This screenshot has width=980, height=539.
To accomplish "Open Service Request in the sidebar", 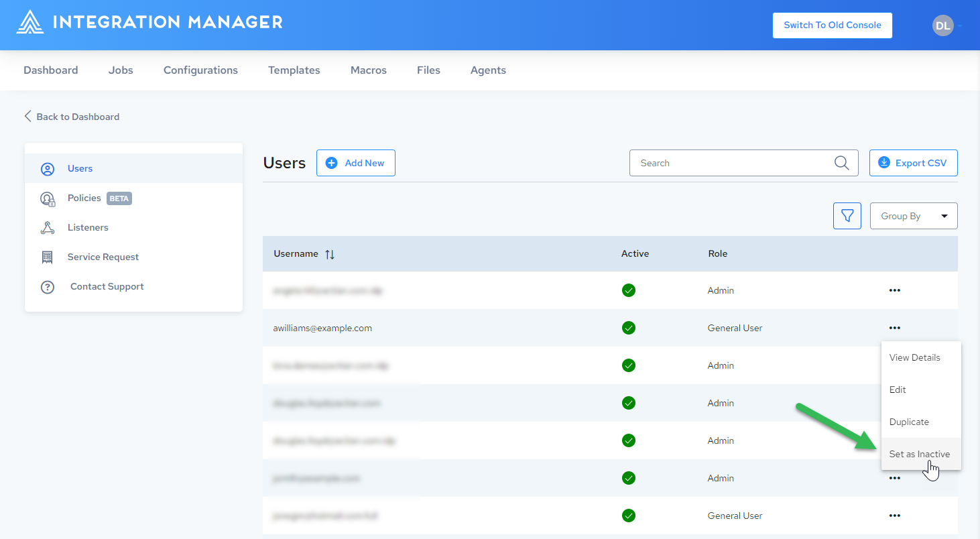I will click(x=133, y=257).
